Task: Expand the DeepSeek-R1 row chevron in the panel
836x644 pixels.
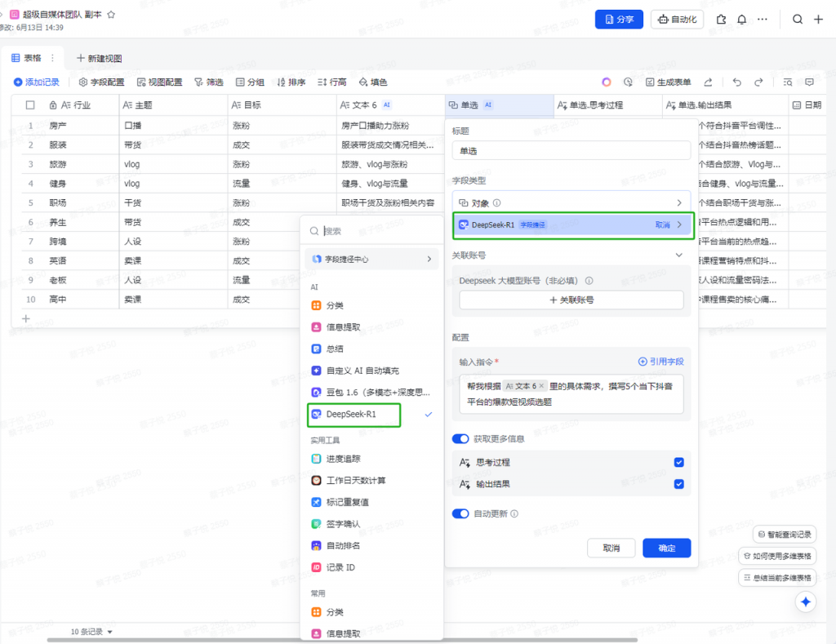Action: coord(679,225)
